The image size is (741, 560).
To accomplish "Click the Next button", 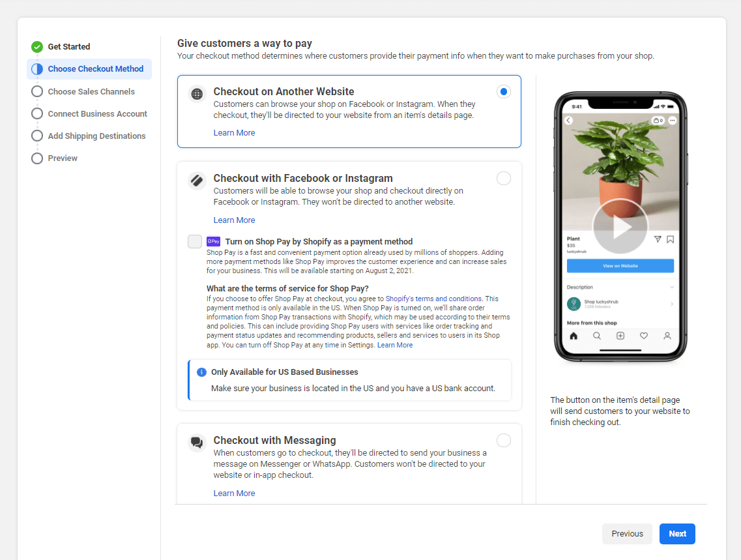I will point(677,534).
